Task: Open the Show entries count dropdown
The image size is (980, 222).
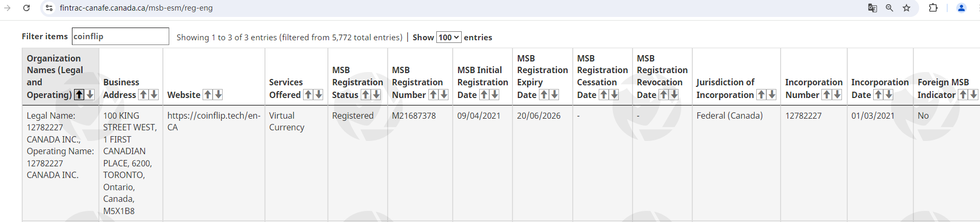Action: point(448,37)
